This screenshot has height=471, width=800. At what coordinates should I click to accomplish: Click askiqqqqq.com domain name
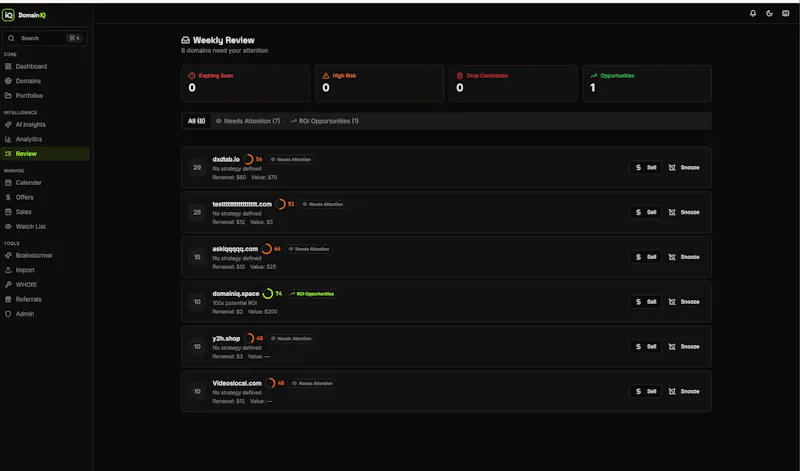pos(235,249)
